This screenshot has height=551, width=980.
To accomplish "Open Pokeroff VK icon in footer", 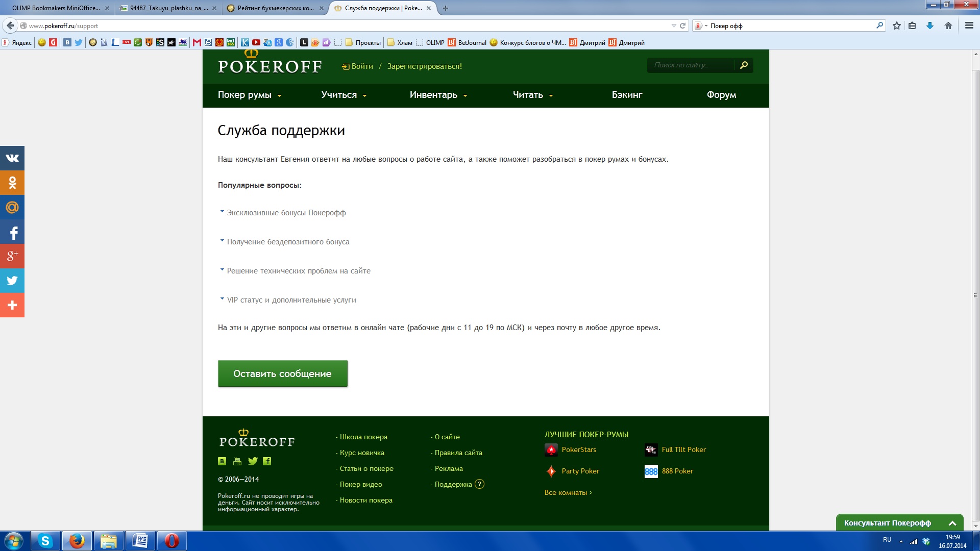I will click(222, 461).
